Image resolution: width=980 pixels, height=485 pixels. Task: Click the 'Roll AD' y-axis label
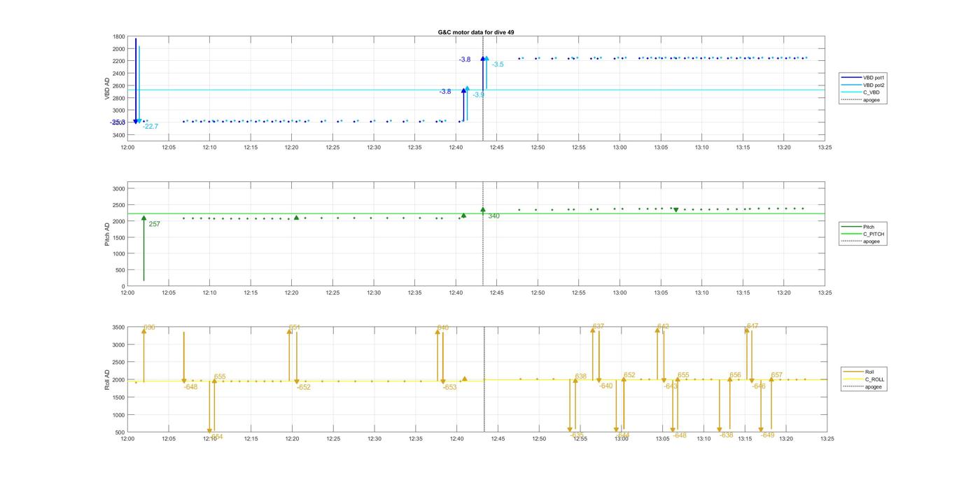(108, 379)
